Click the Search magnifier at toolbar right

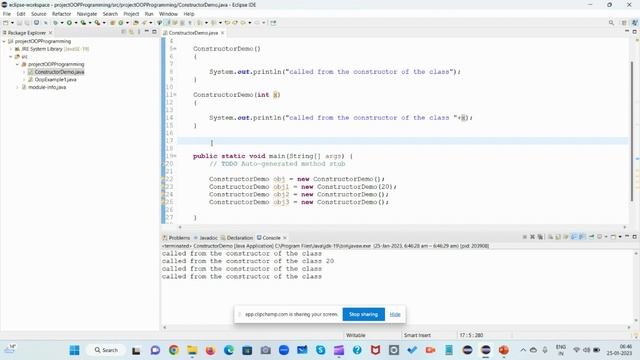(x=611, y=23)
